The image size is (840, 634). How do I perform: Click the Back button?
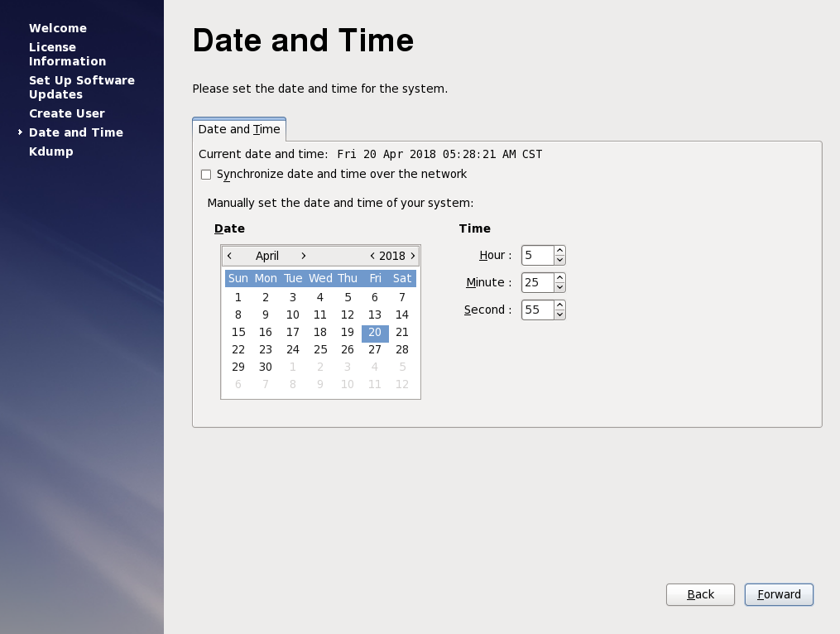(x=700, y=594)
